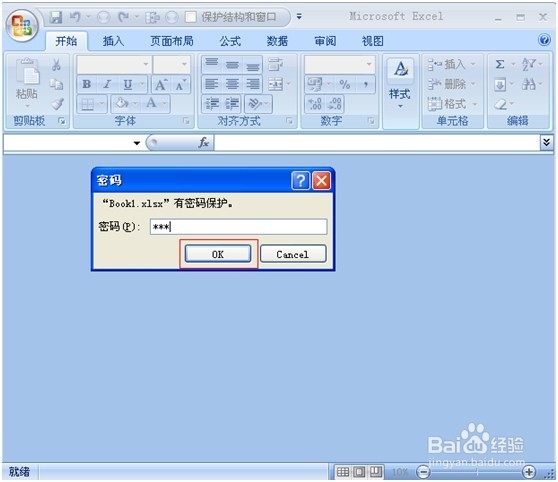Open the font size dropdown
The width and height of the screenshot is (558, 482).
click(184, 64)
